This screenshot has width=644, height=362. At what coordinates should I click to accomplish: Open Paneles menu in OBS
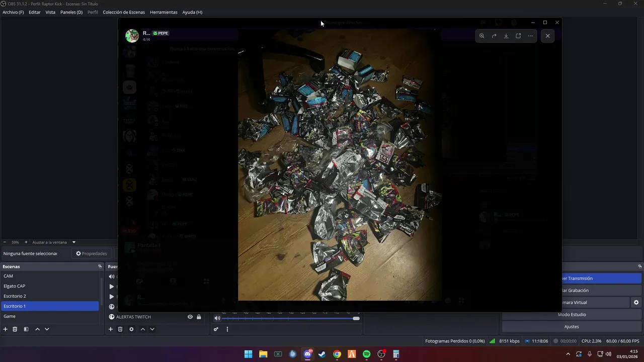[71, 12]
